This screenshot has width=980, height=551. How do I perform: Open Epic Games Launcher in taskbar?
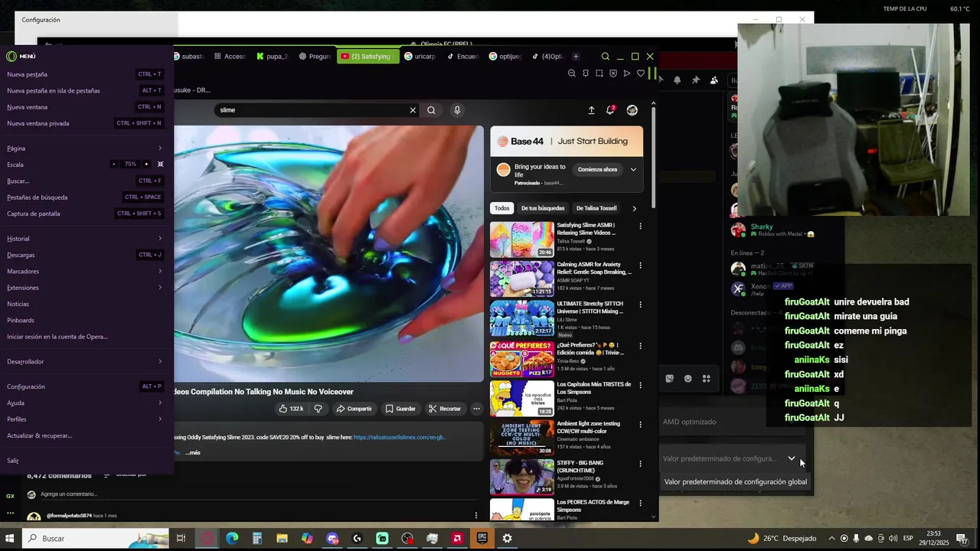coord(482,539)
